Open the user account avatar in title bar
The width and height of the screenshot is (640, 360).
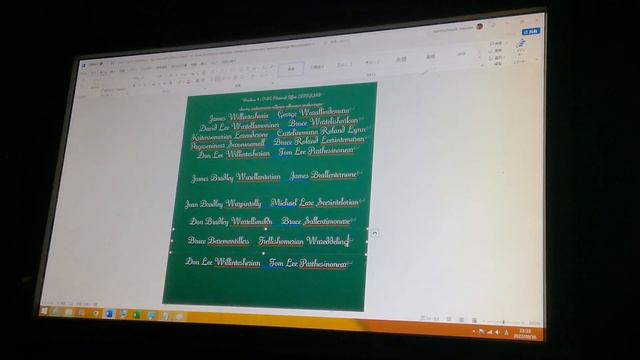pyautogui.click(x=480, y=26)
